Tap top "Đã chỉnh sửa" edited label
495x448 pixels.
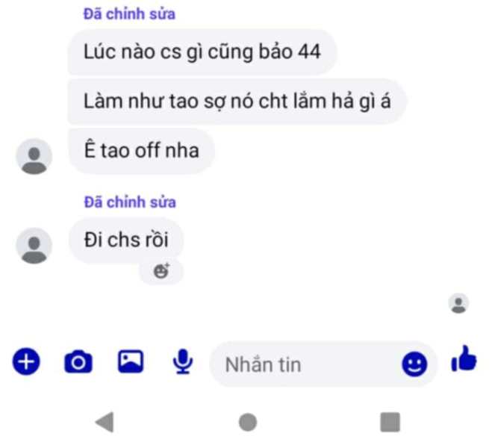click(129, 14)
